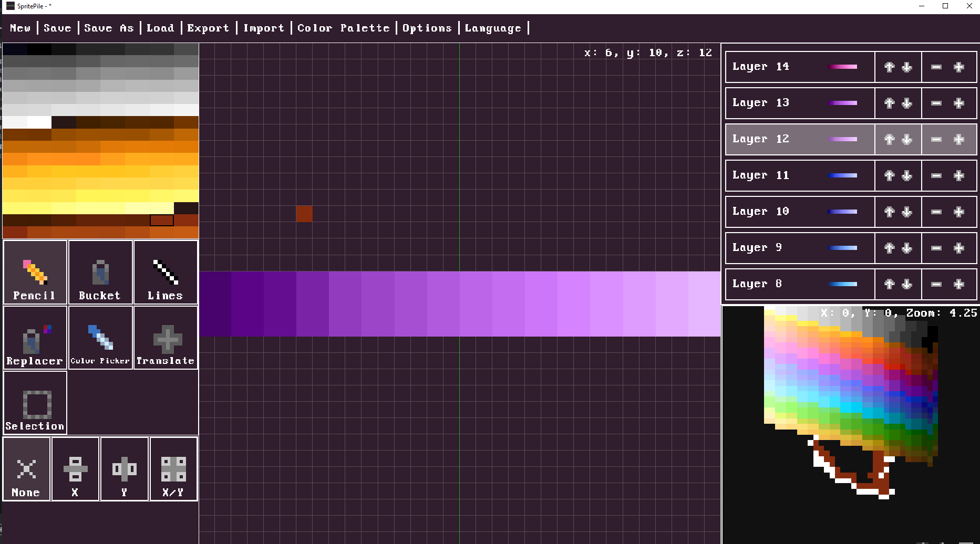Select Layer 10 in layer list

pyautogui.click(x=800, y=212)
